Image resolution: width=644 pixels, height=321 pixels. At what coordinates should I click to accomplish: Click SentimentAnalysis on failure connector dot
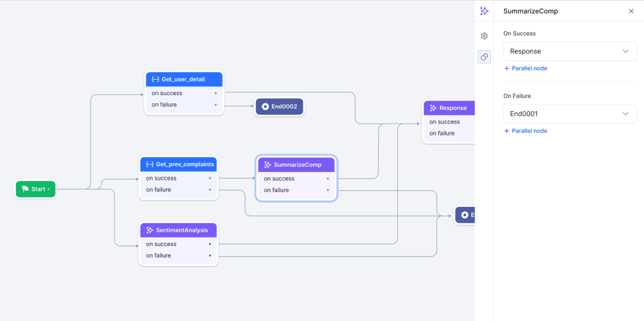[210, 256]
